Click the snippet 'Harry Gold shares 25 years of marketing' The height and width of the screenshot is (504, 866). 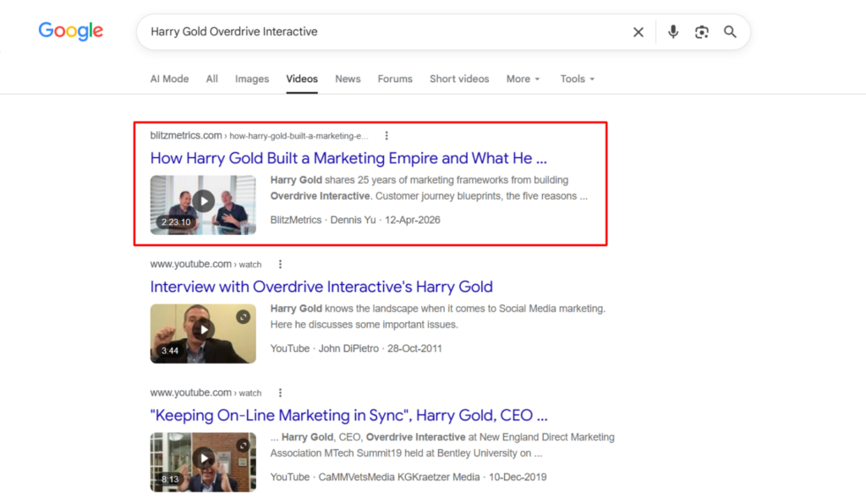tap(429, 189)
